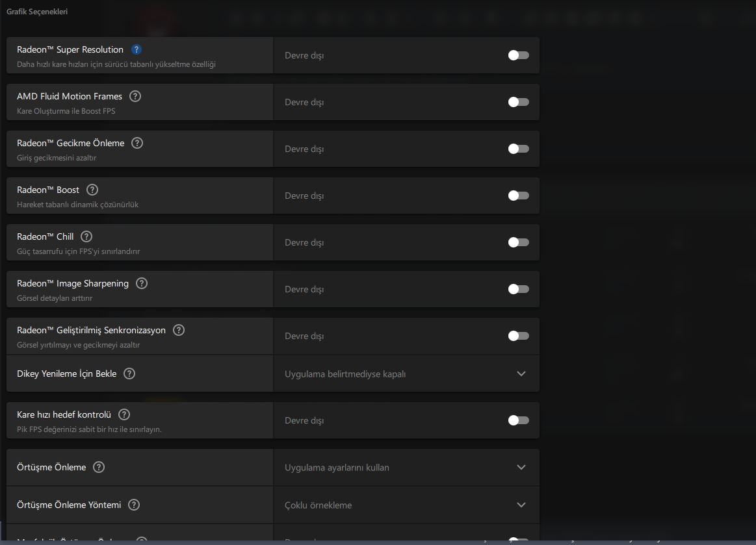Viewport: 756px width, 545px height.
Task: Open help icon for Radeon Boost
Action: tap(92, 190)
